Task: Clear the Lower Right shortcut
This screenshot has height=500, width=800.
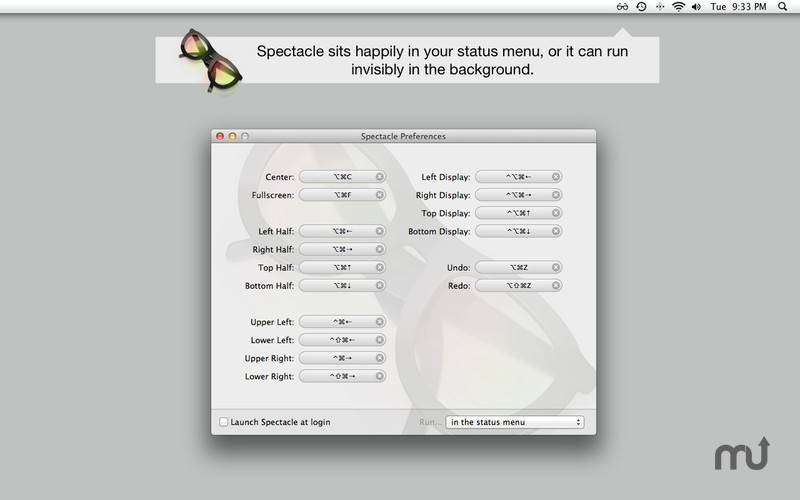Action: click(380, 376)
